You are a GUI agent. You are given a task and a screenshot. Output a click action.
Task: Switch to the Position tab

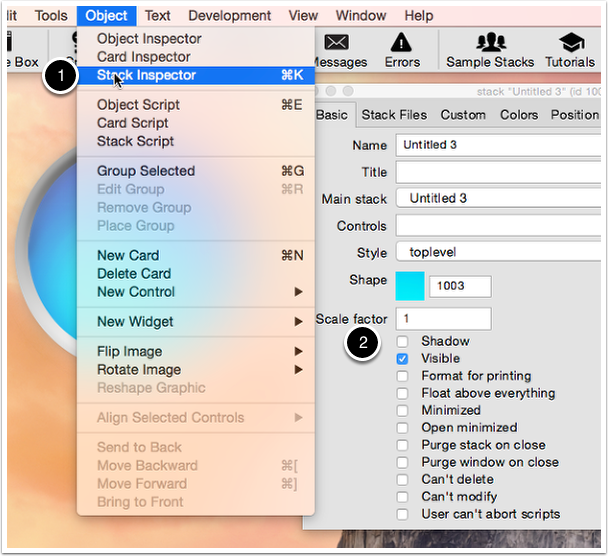[x=575, y=115]
